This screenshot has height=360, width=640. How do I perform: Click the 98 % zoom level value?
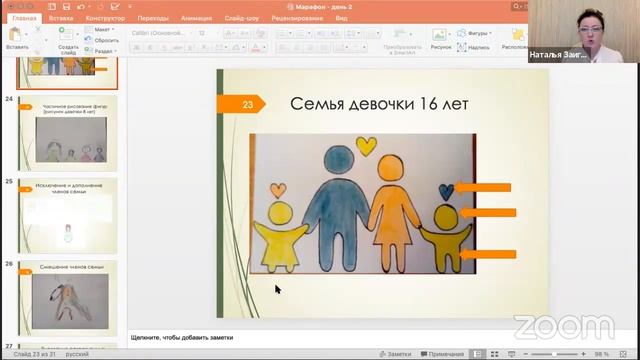602,354
